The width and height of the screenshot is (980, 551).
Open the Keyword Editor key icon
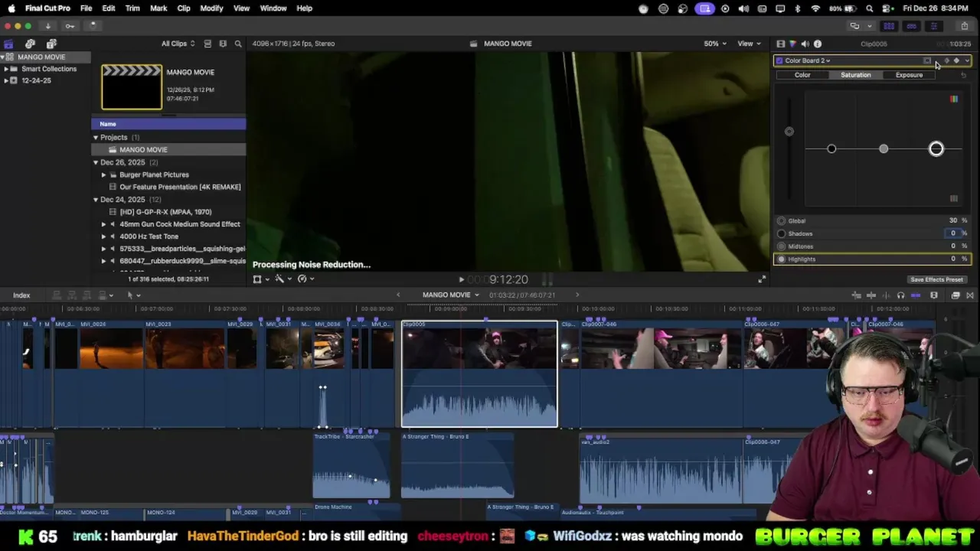pos(70,25)
